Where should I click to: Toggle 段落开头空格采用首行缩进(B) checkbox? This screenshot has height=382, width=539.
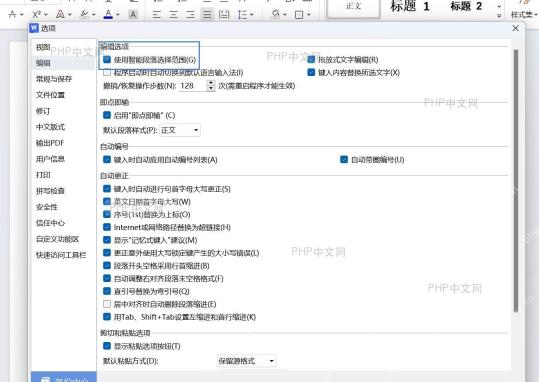coord(107,266)
